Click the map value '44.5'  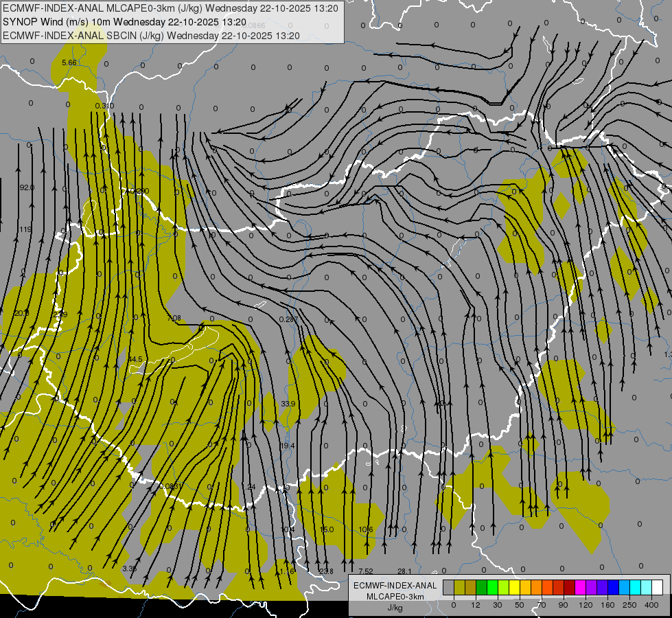point(135,359)
